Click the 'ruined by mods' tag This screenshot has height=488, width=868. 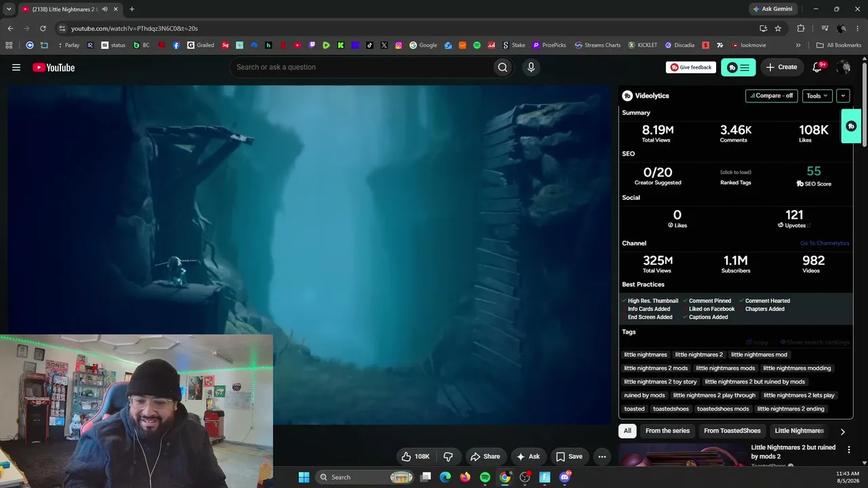point(644,395)
